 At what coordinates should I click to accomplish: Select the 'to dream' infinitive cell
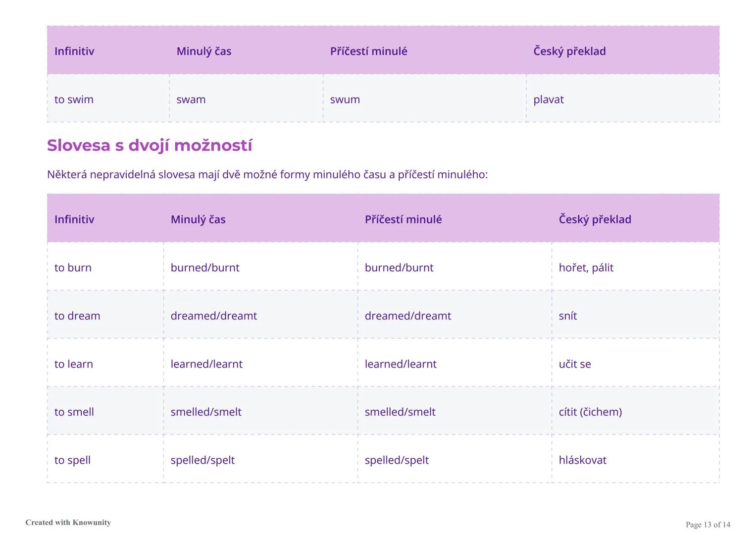click(x=77, y=316)
